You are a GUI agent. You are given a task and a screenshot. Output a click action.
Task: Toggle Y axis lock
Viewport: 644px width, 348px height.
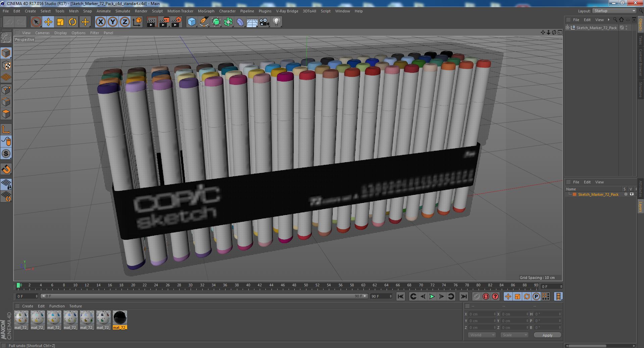pyautogui.click(x=113, y=22)
